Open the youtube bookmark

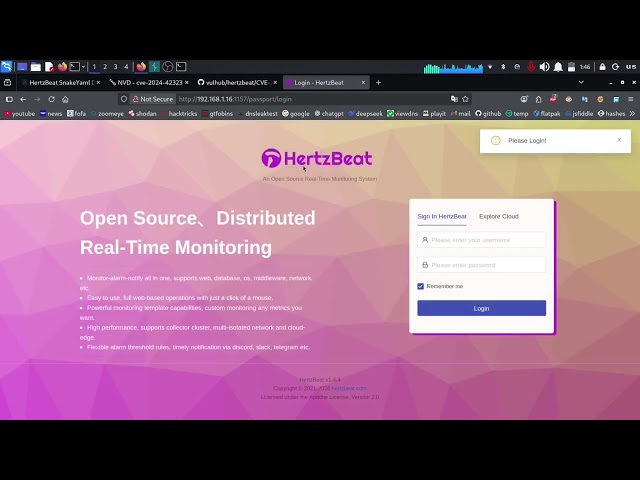click(x=20, y=113)
